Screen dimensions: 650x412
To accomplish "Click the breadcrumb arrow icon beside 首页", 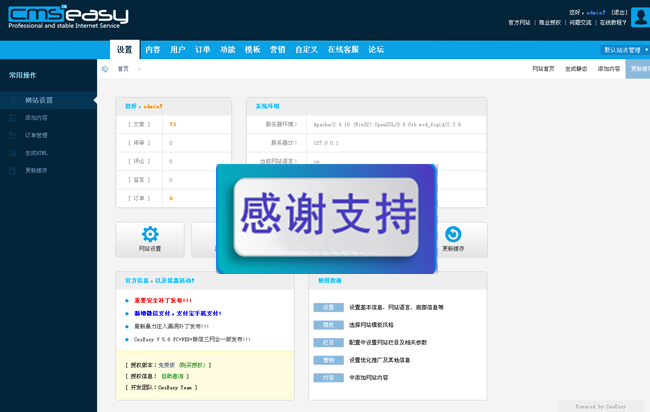I will [105, 69].
